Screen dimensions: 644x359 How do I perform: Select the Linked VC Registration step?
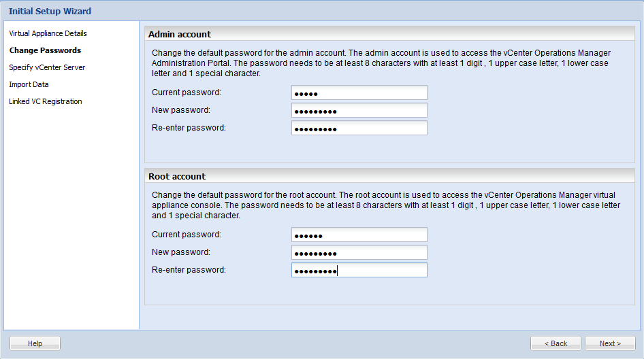(46, 101)
